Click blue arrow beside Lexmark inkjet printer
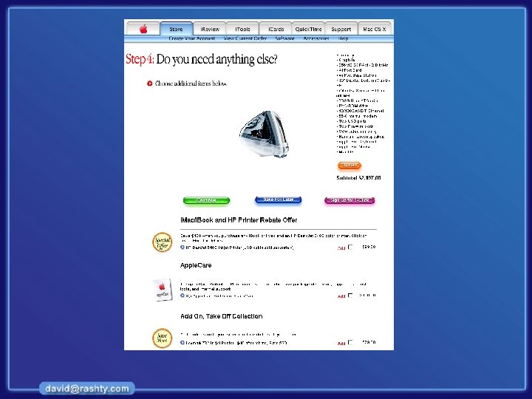Screen dimensions: 532x399 coord(183,343)
